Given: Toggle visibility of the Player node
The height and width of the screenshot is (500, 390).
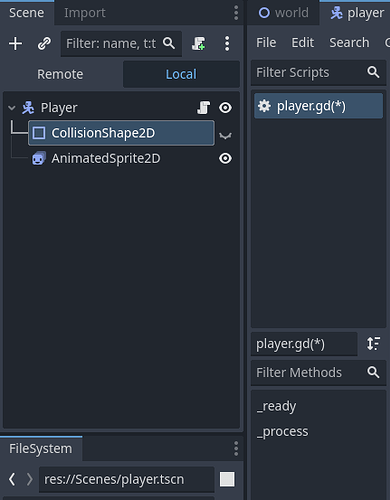Looking at the screenshot, I should (x=225, y=108).
